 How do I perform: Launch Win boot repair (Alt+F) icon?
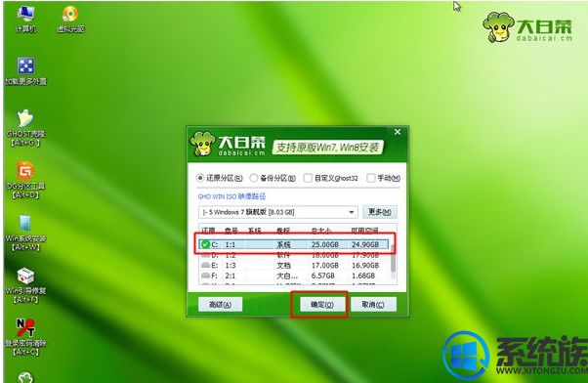(25, 284)
